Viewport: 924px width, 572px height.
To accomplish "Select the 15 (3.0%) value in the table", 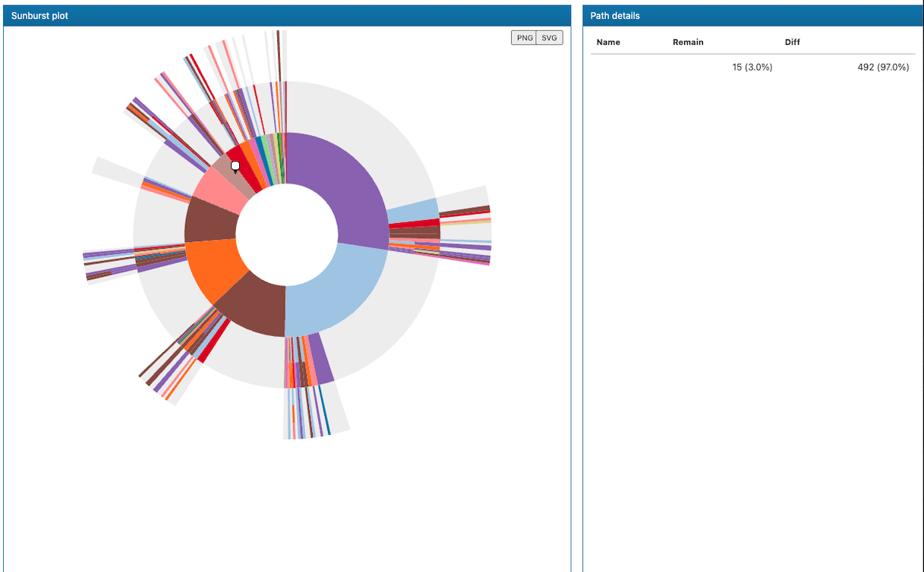I will [x=752, y=67].
